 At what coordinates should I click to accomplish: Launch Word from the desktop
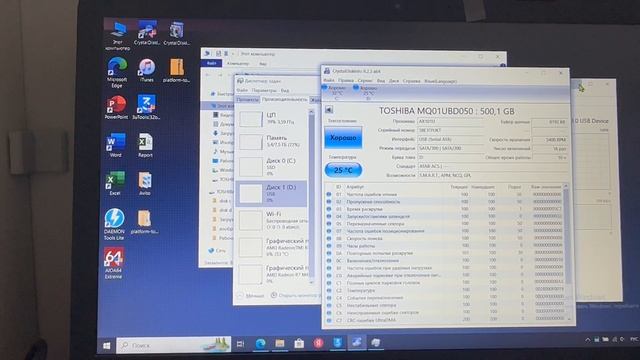point(116,145)
